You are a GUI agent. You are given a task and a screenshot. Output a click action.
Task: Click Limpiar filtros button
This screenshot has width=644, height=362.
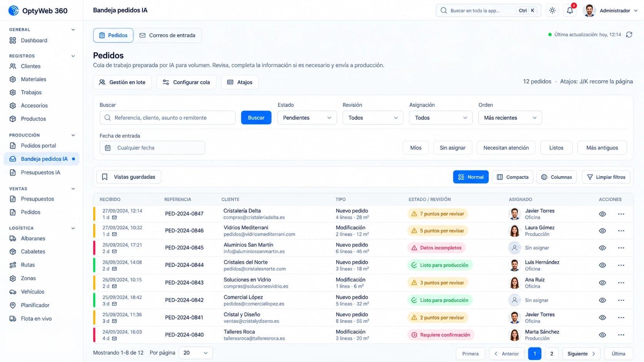tap(606, 177)
